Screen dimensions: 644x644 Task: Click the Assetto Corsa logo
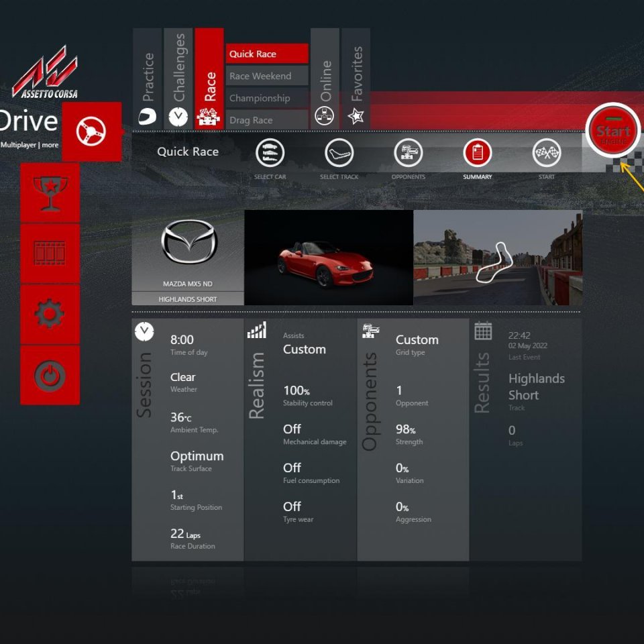coord(45,72)
